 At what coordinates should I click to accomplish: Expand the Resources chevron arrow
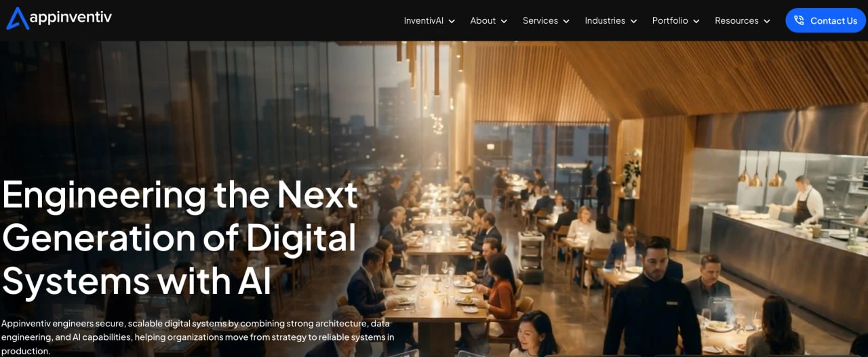click(767, 21)
